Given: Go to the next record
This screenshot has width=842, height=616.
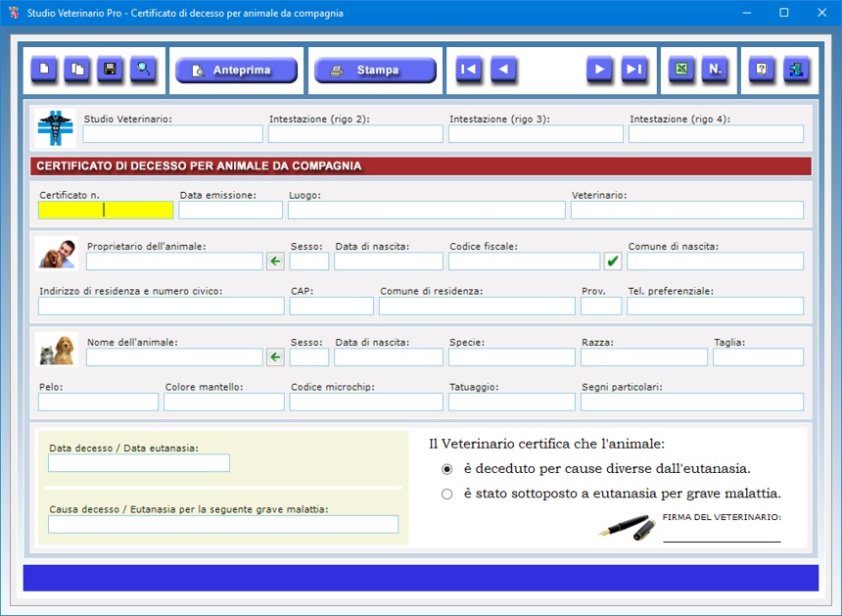Looking at the screenshot, I should (600, 70).
